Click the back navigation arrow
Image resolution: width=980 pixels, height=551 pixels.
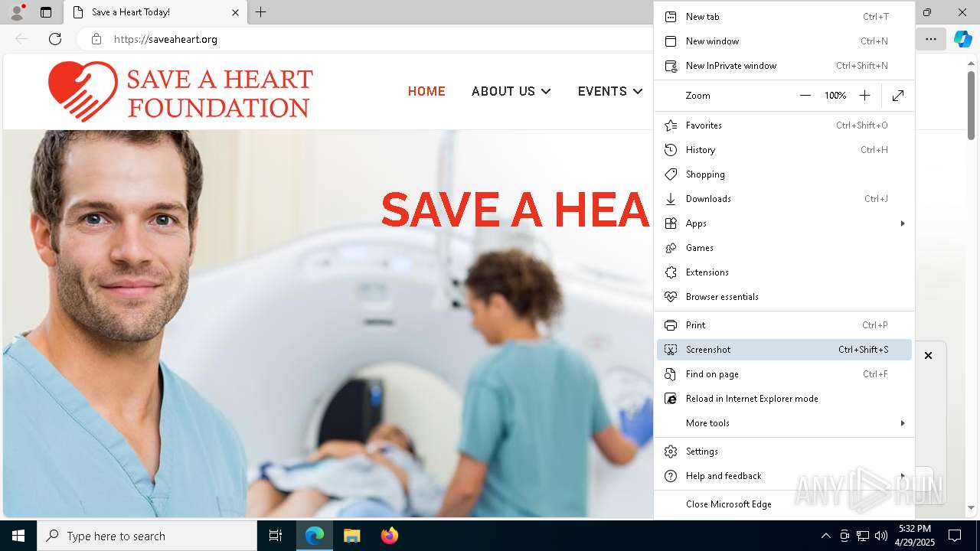[21, 39]
